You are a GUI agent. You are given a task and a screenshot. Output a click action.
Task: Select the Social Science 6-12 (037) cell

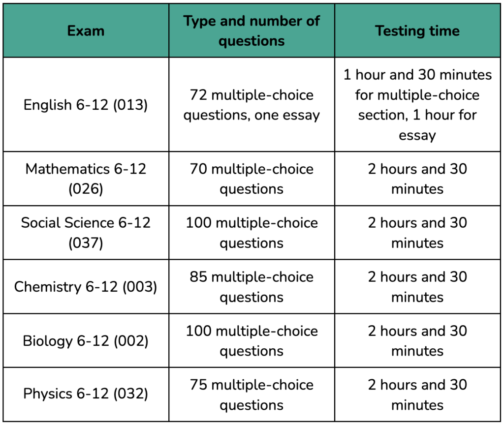point(86,233)
